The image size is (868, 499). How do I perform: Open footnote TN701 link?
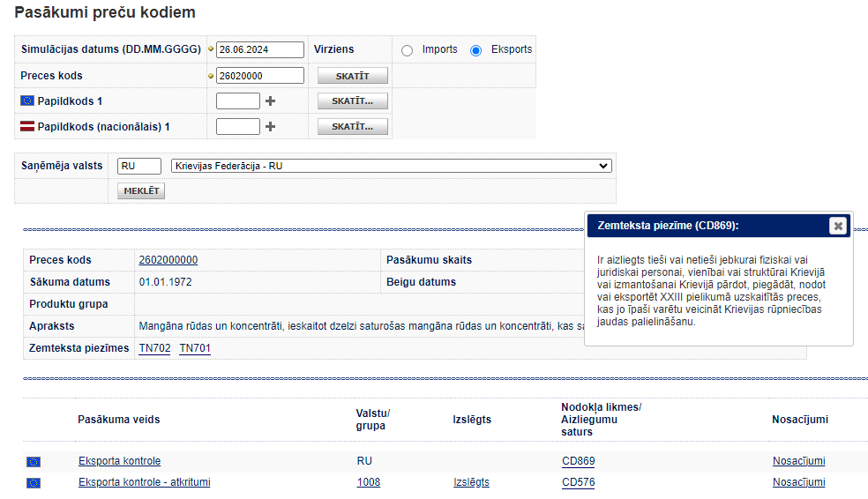tap(195, 348)
